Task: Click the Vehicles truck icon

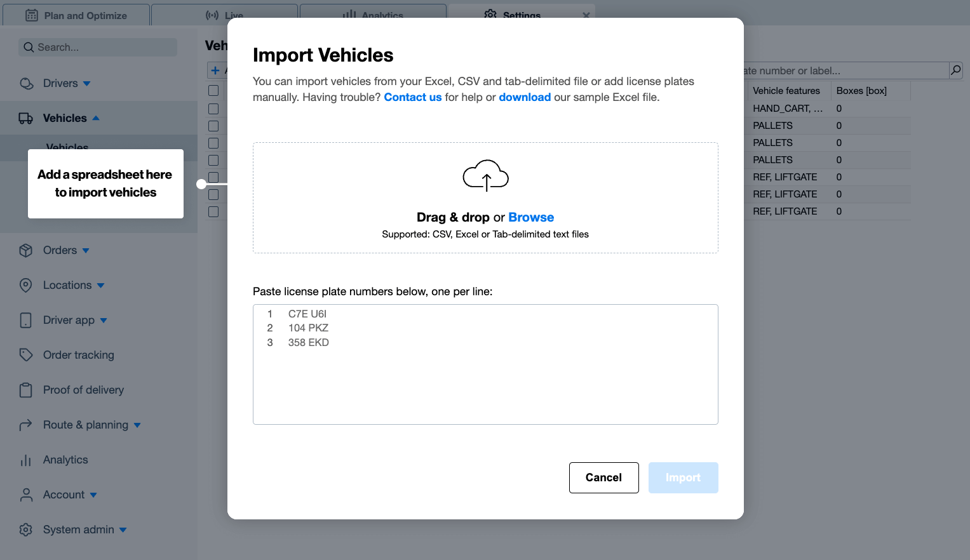Action: [x=26, y=117]
